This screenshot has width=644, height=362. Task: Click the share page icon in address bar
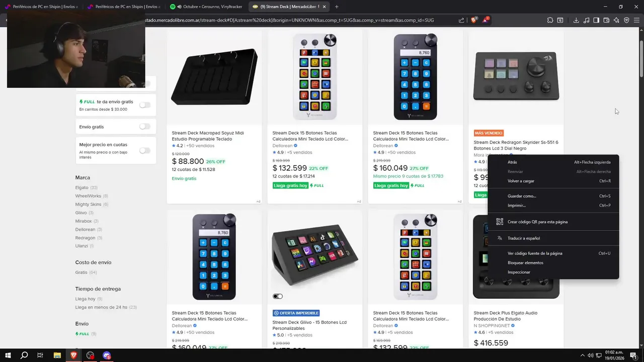(461, 20)
